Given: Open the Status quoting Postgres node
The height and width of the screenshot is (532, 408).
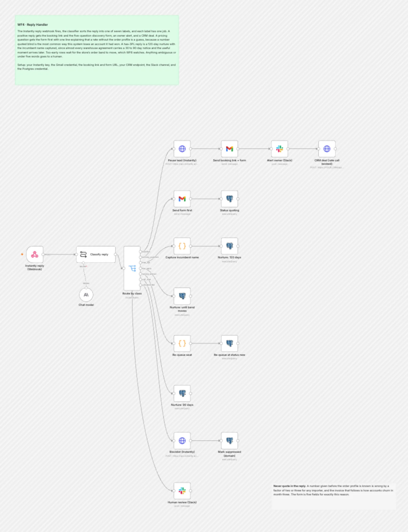Looking at the screenshot, I should pos(230,199).
